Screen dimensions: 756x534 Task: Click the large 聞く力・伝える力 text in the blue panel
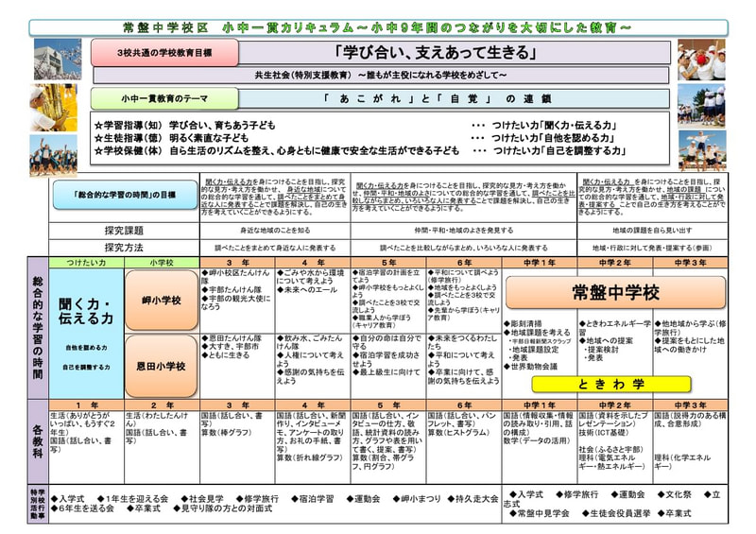(86, 311)
